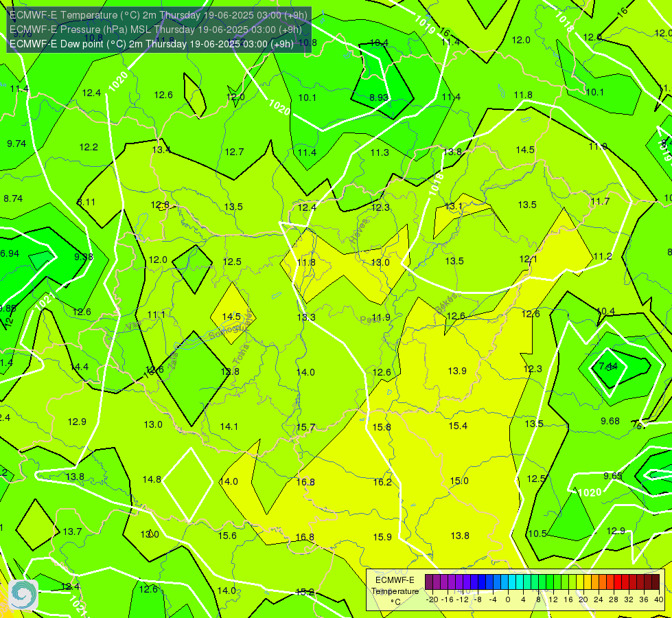Pick the dark red swatch above 40

click(656, 582)
